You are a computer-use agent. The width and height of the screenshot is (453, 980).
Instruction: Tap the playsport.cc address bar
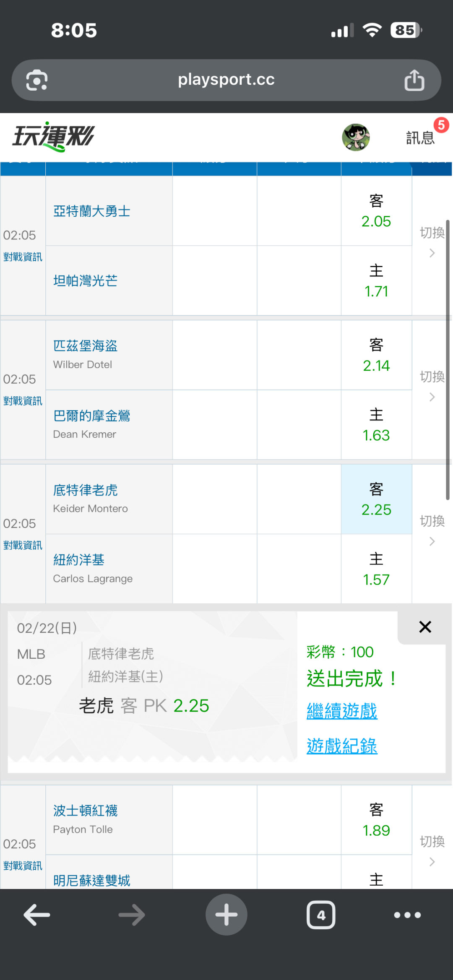point(226,80)
